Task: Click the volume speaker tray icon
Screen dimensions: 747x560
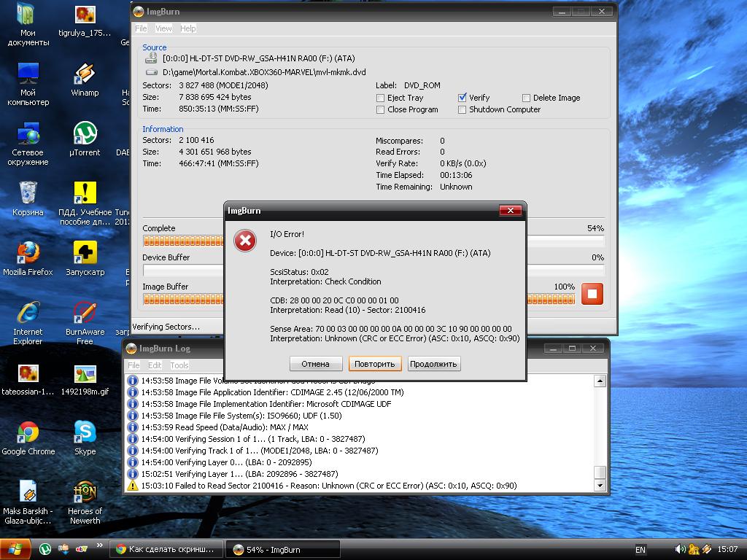Action: [681, 550]
